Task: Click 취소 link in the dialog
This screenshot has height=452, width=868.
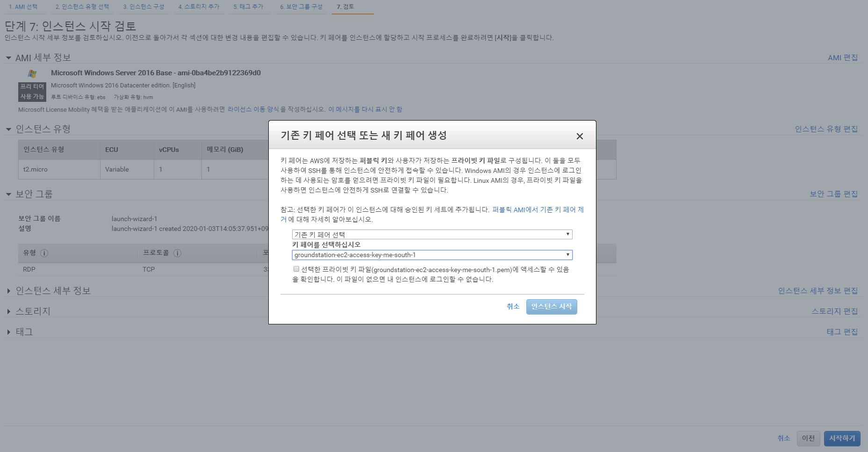Action: (513, 306)
